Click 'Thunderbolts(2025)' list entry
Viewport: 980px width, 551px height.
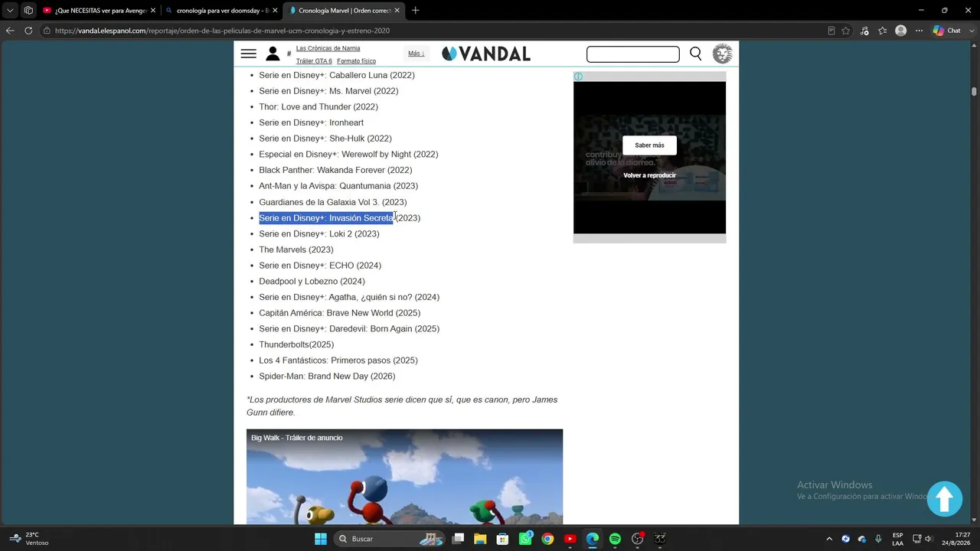pyautogui.click(x=296, y=344)
